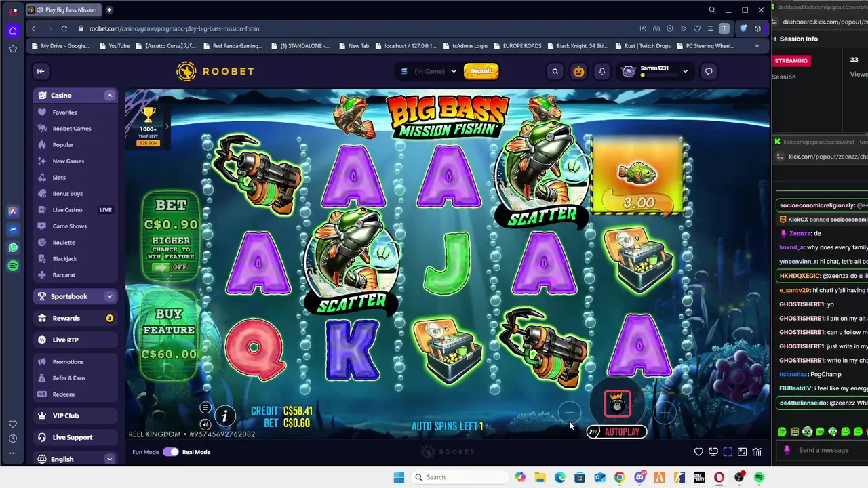Click Send a message field in Kick chat
The width and height of the screenshot is (868, 488).
[x=823, y=450]
